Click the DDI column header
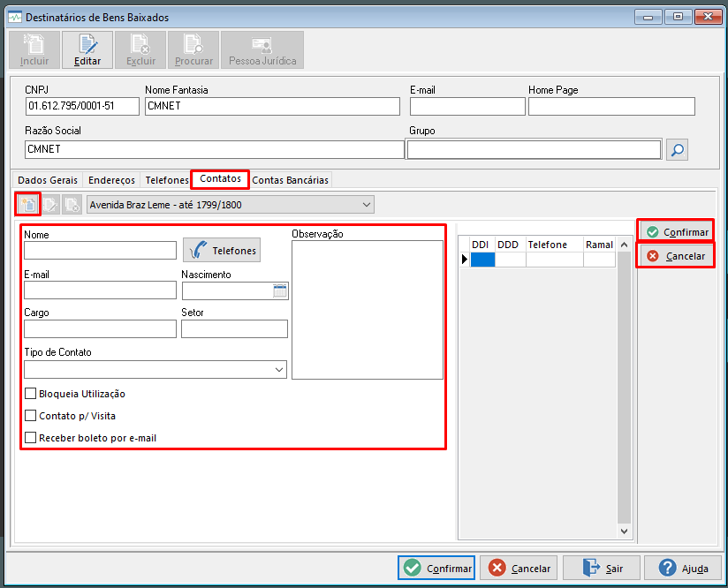Screen dimensions: 728x588 tap(482, 245)
